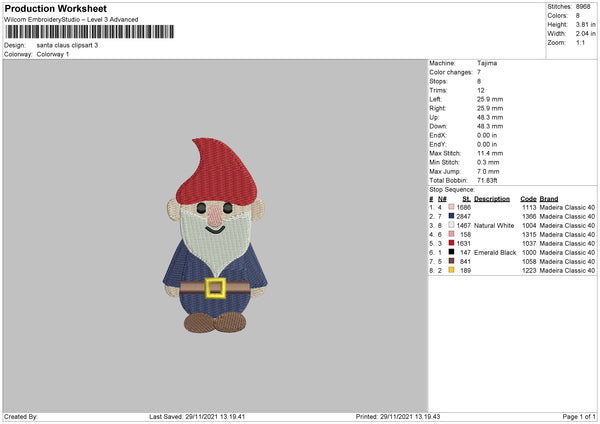The image size is (600, 424).
Task: Select the Natural White color swatch
Action: [452, 225]
